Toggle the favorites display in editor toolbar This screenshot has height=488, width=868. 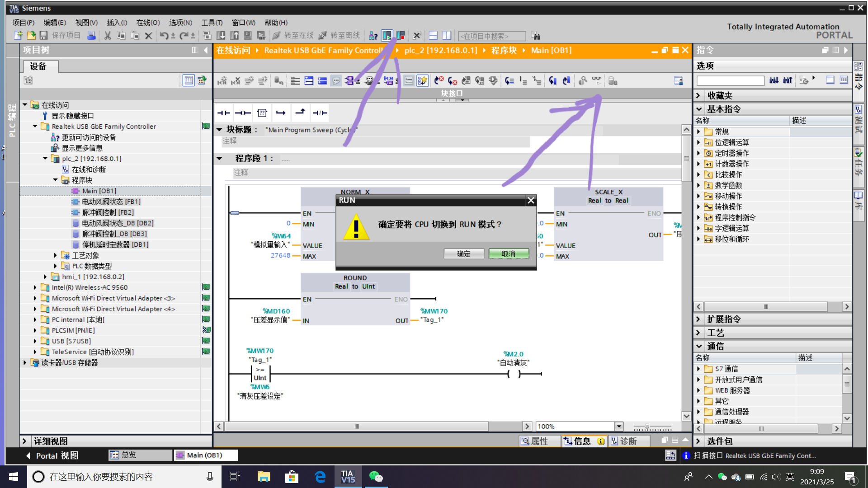point(422,80)
